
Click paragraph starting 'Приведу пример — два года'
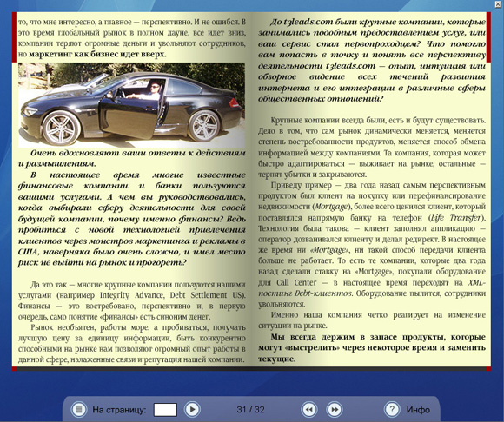point(372,245)
